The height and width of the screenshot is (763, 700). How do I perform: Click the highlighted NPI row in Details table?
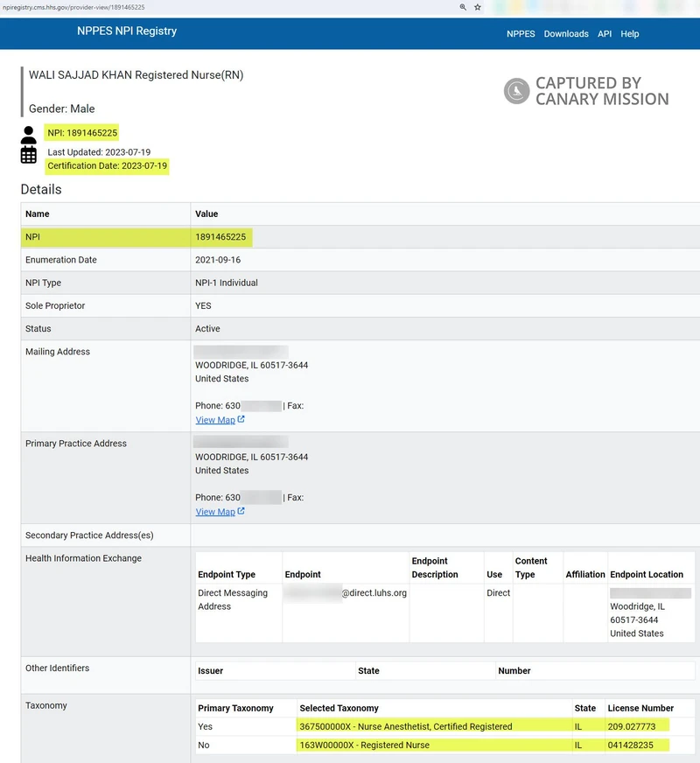point(219,236)
